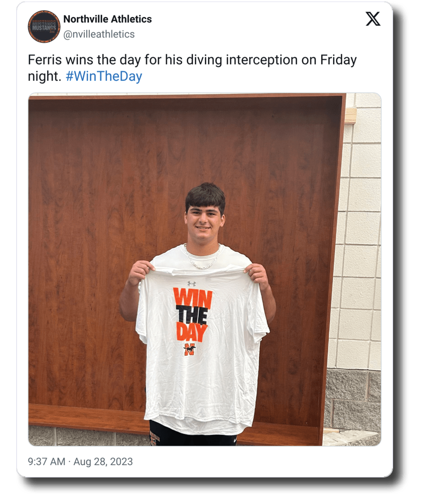This screenshot has width=426, height=504.
Task: Click the Northville Mustangs profile avatar
Action: click(x=44, y=27)
